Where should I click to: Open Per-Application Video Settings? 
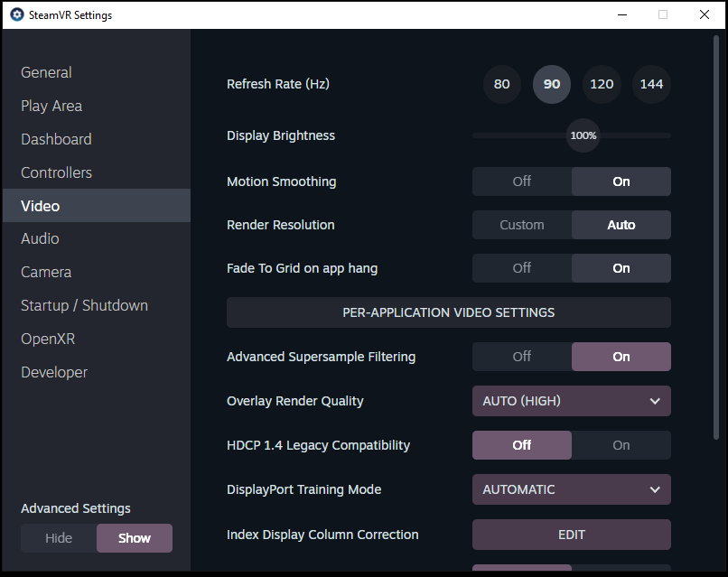(449, 312)
